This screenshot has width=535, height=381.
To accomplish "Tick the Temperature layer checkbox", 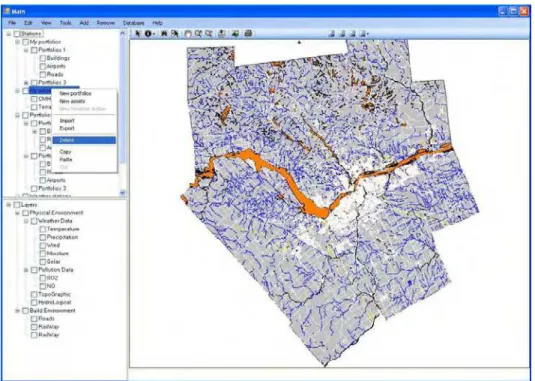I will point(43,229).
